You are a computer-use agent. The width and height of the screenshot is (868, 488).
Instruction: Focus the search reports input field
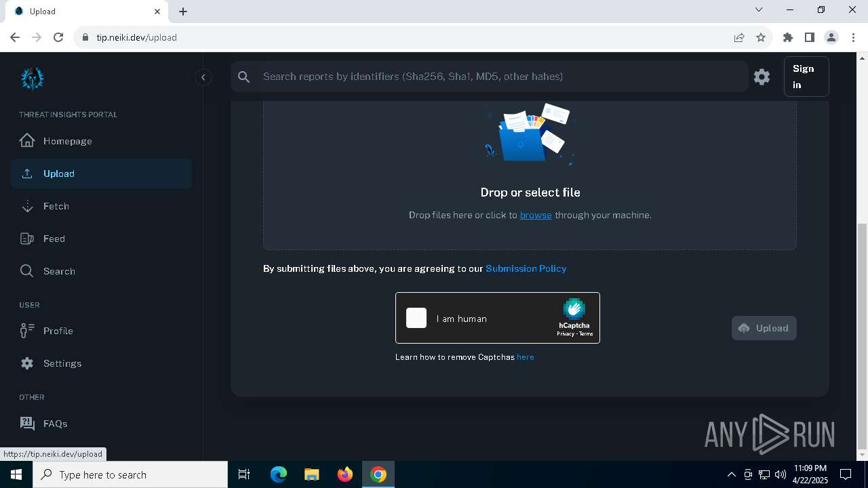coord(502,77)
